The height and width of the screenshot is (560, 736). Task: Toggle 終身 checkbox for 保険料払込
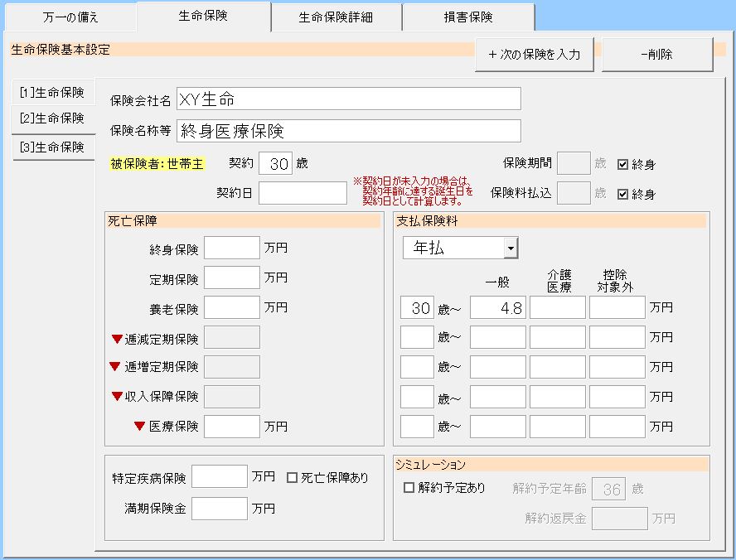(623, 194)
